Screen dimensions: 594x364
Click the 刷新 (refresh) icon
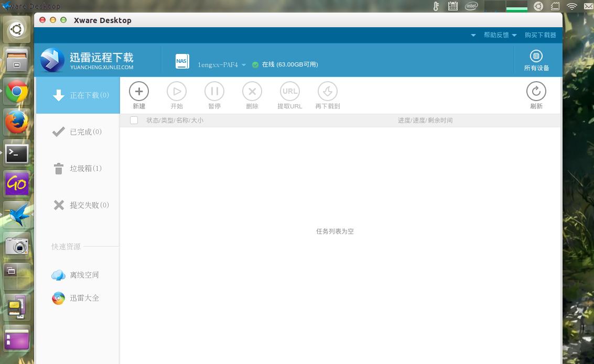(x=536, y=91)
